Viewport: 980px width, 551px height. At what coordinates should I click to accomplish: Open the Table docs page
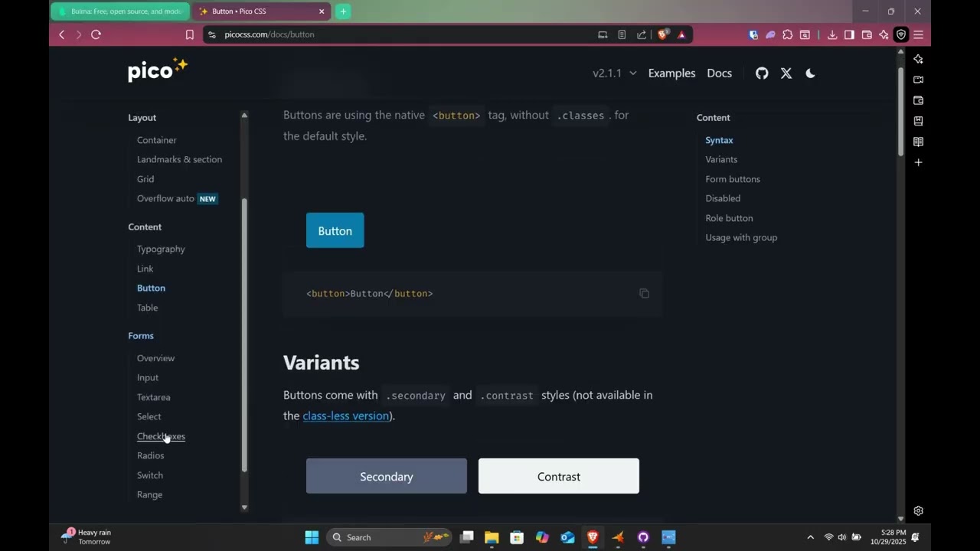tap(148, 308)
